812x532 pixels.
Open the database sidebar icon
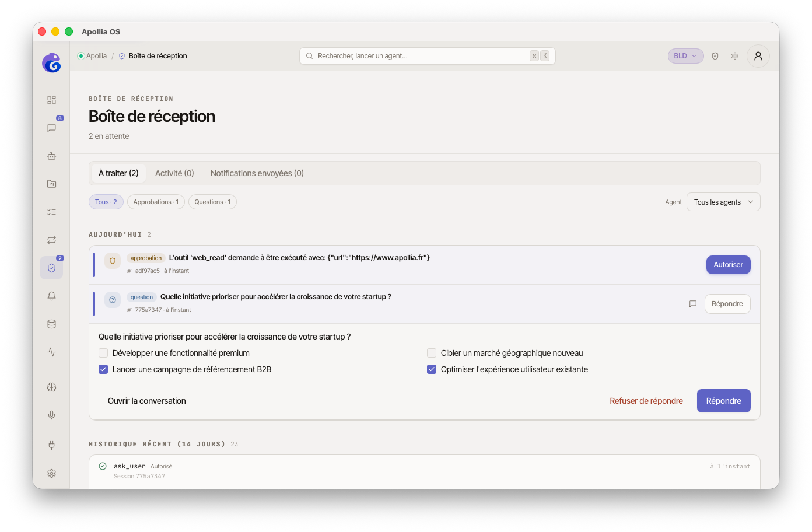tap(51, 324)
